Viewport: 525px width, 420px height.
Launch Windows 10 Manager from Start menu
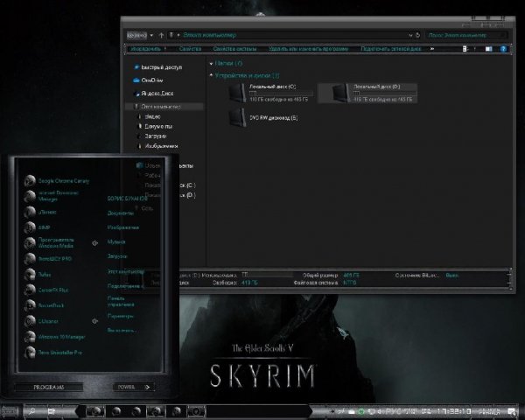pos(54,337)
